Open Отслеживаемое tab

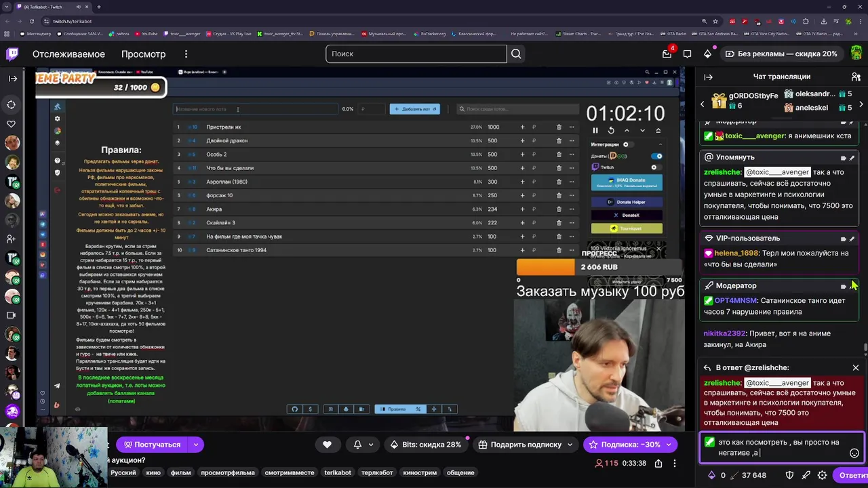click(68, 54)
